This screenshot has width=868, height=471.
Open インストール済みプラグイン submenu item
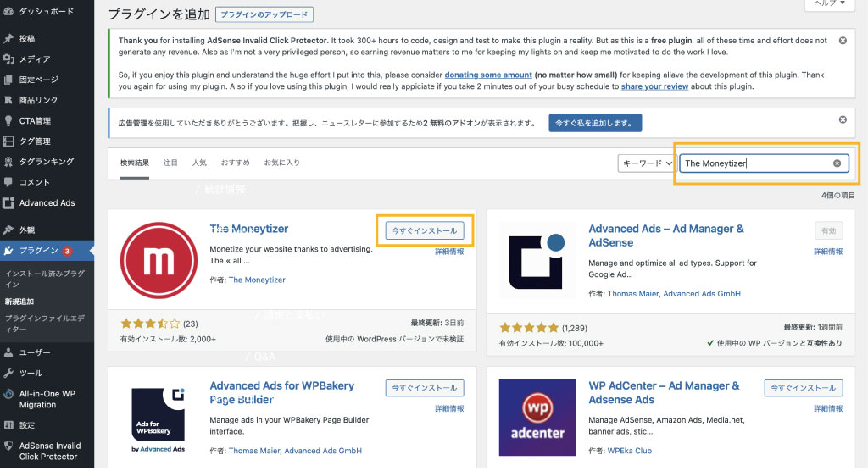click(45, 279)
